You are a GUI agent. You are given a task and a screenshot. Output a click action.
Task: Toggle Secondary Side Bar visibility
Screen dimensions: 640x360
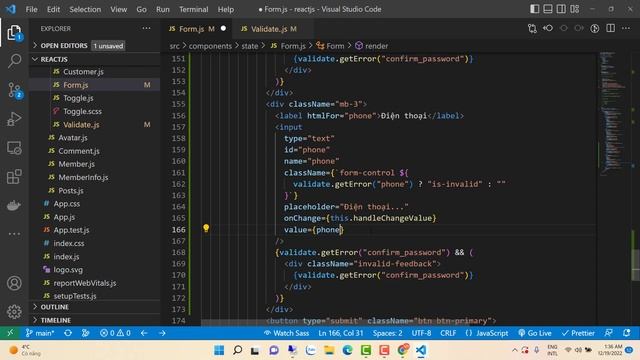click(x=561, y=9)
